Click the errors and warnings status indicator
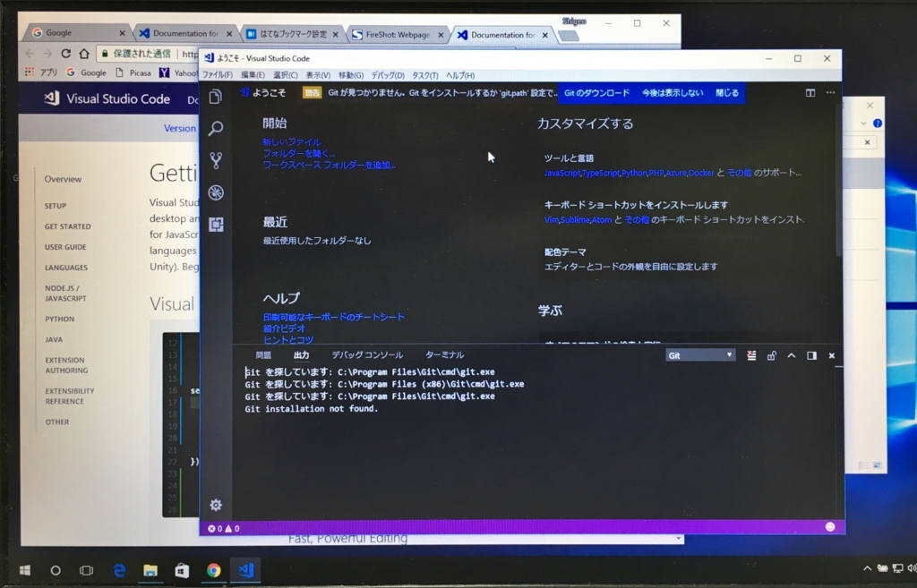The height and width of the screenshot is (588, 917). coord(223,528)
